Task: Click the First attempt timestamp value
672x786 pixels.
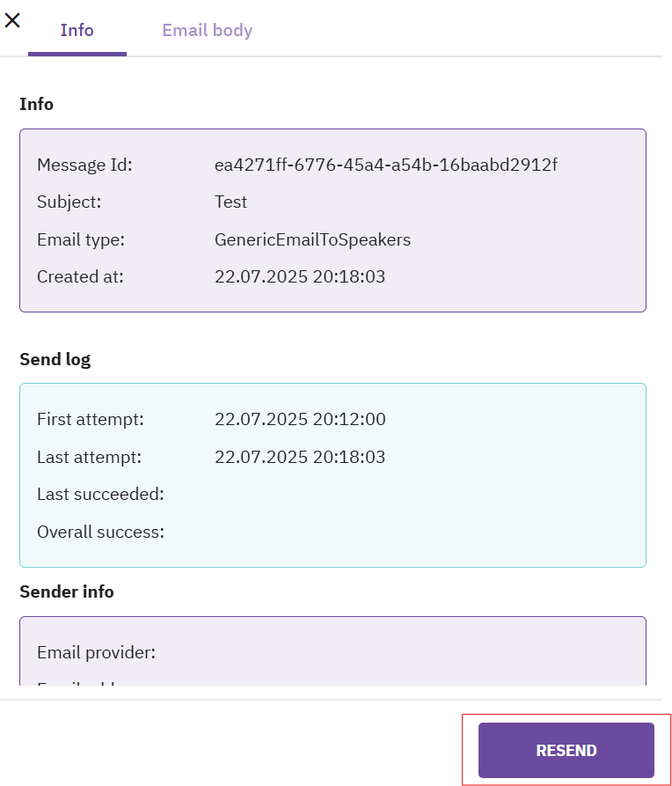Action: coord(299,419)
